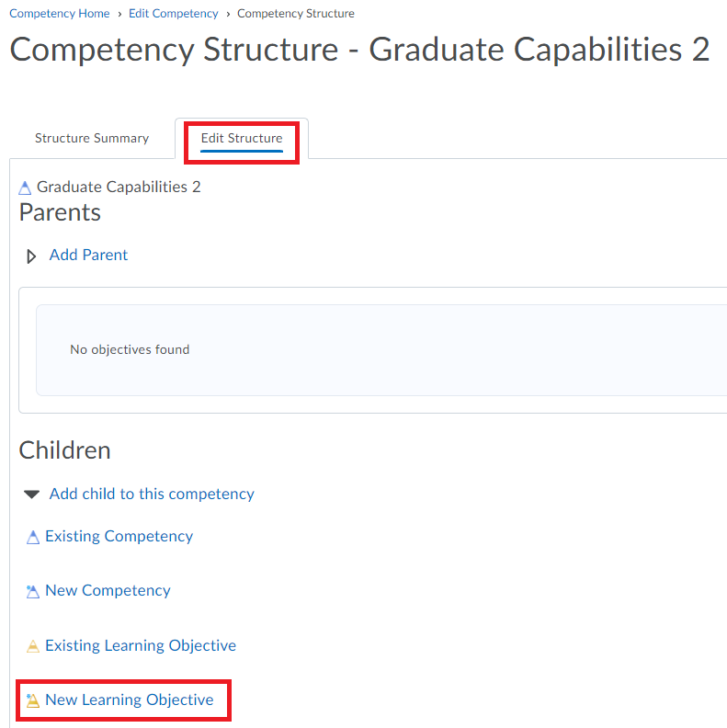Collapse the Add child to this competency arrow
727x728 pixels.
31,495
